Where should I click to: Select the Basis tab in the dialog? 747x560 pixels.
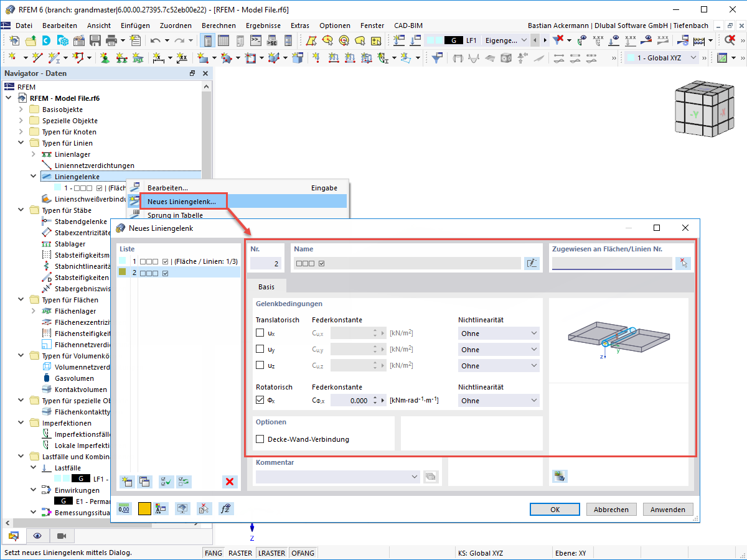click(266, 286)
